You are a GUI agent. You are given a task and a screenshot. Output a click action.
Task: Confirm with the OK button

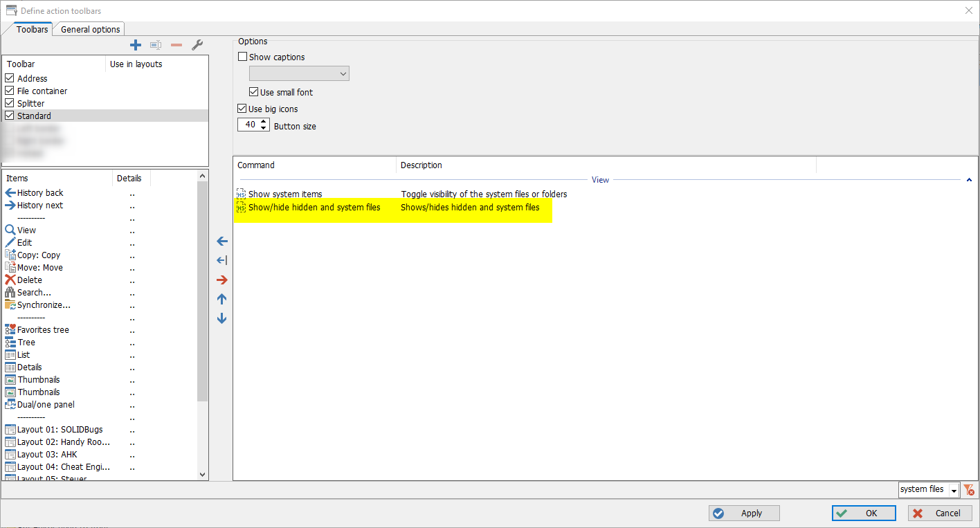pos(864,513)
